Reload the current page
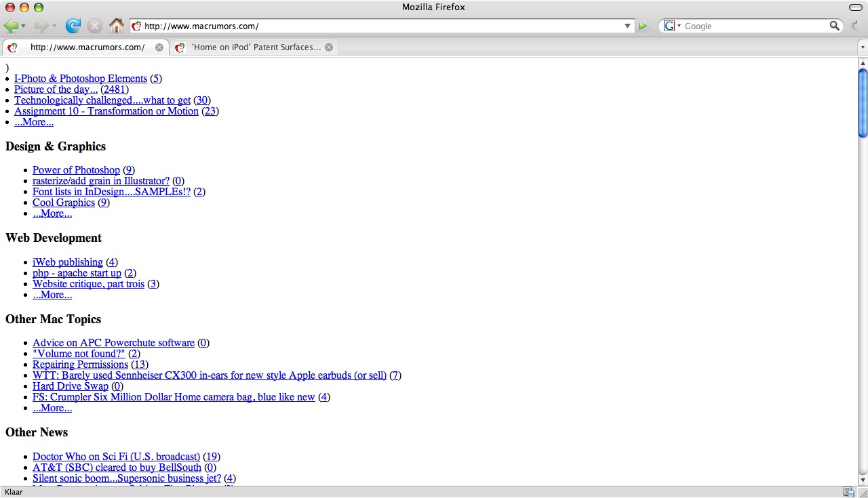This screenshot has width=868, height=498. [73, 26]
